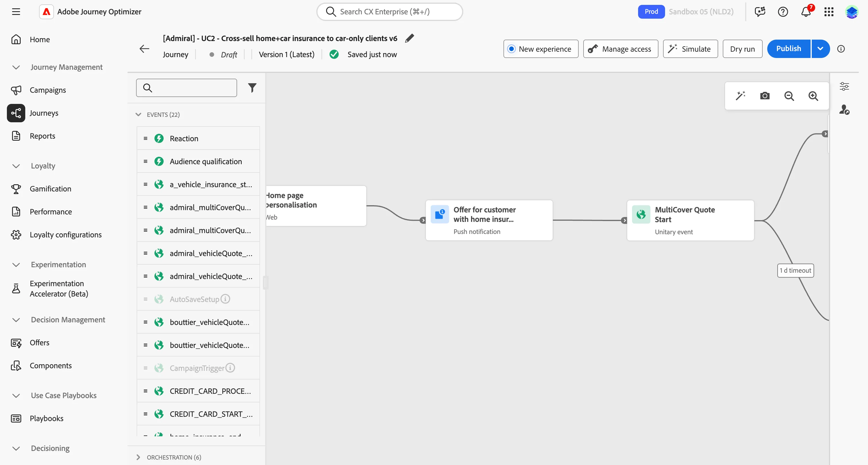This screenshot has height=465, width=868.
Task: Edit journey name with pencil icon
Action: point(409,38)
